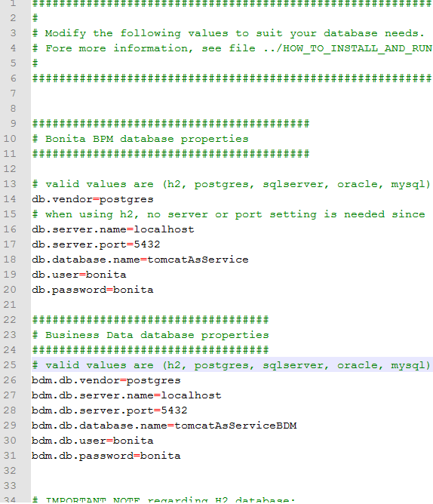Click the 'db.user=bonita' line
This screenshot has height=504, width=433.
pyautogui.click(x=79, y=275)
